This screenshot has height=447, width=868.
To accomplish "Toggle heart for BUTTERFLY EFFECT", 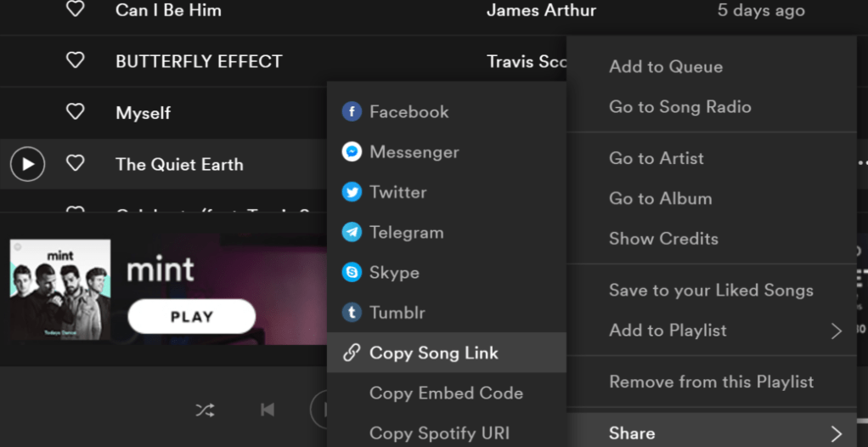I will tap(76, 61).
